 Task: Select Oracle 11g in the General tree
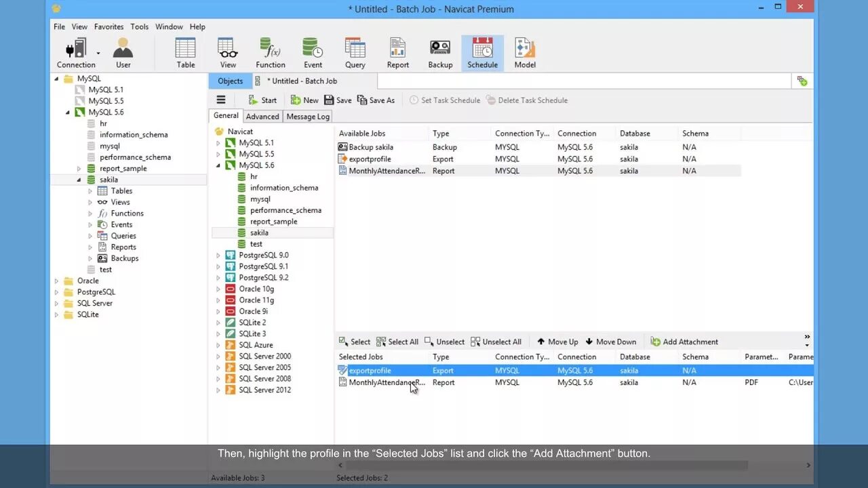click(x=256, y=300)
